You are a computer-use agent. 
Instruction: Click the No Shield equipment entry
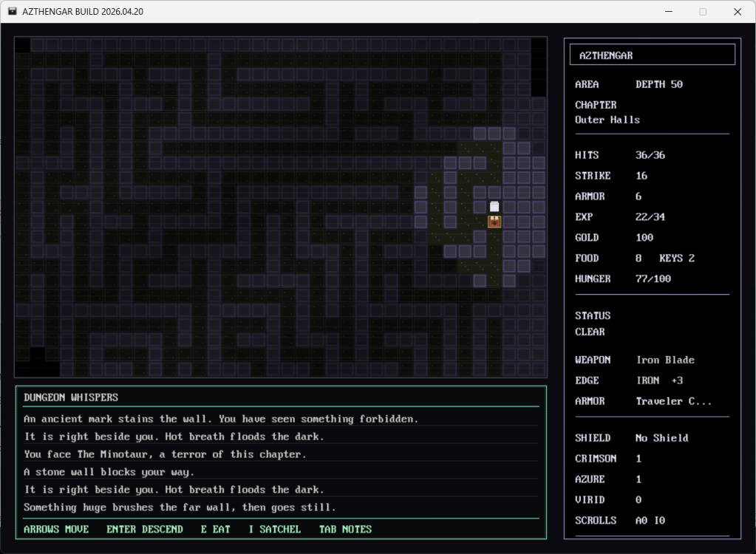point(661,438)
